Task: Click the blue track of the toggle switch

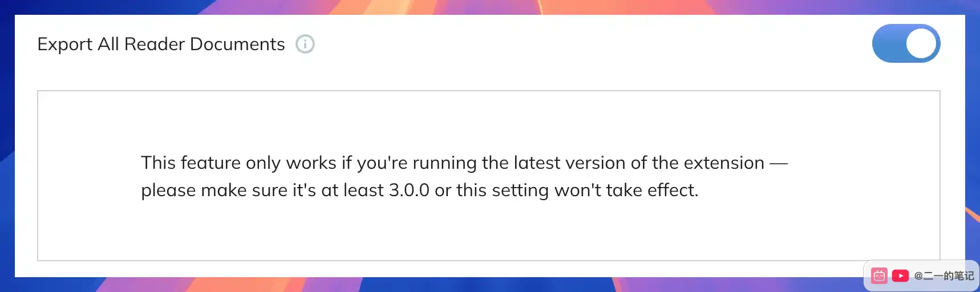Action: pyautogui.click(x=889, y=43)
